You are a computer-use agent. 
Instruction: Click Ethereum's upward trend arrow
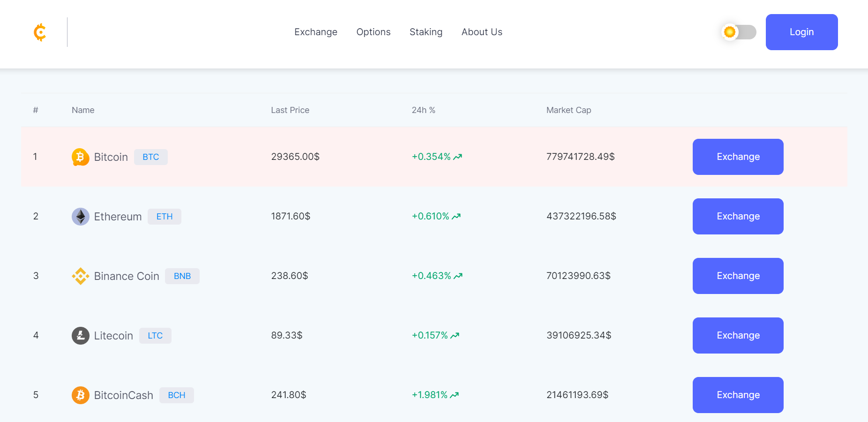(456, 217)
